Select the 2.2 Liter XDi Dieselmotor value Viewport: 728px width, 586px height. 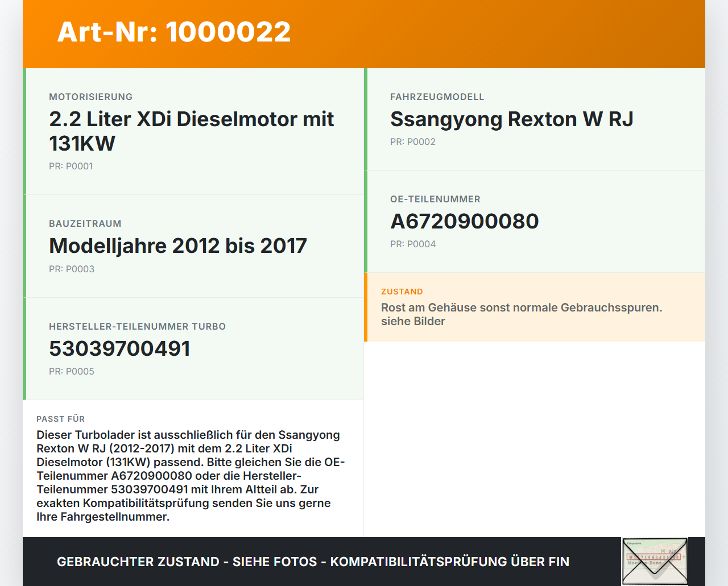[192, 131]
